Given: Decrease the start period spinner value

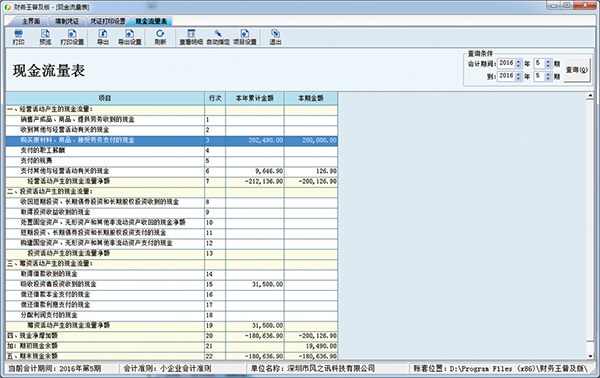Looking at the screenshot, I should pyautogui.click(x=548, y=66).
